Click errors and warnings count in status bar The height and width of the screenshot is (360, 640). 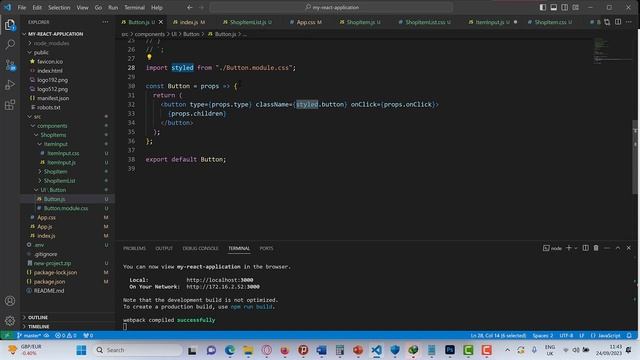66,336
